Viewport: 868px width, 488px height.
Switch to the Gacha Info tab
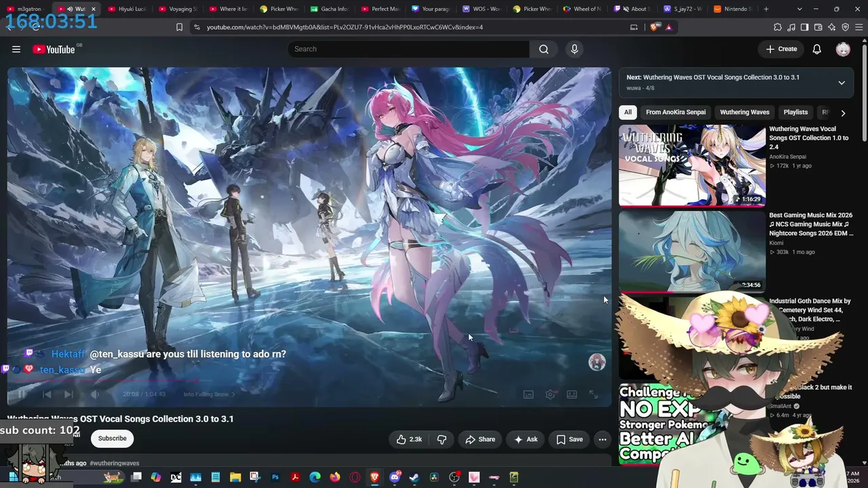(x=330, y=9)
